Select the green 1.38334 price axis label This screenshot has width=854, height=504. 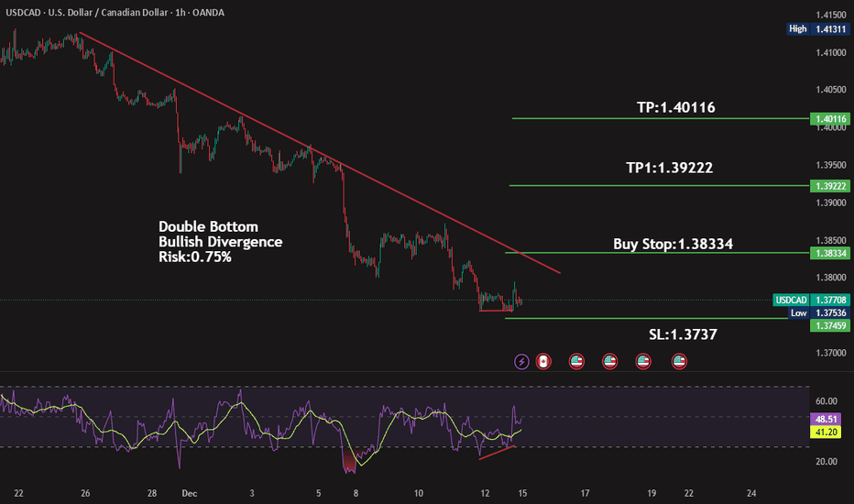tap(829, 253)
